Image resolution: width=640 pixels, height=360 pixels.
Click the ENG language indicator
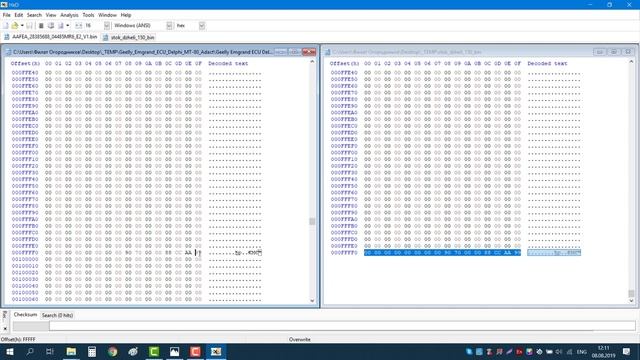(x=582, y=351)
